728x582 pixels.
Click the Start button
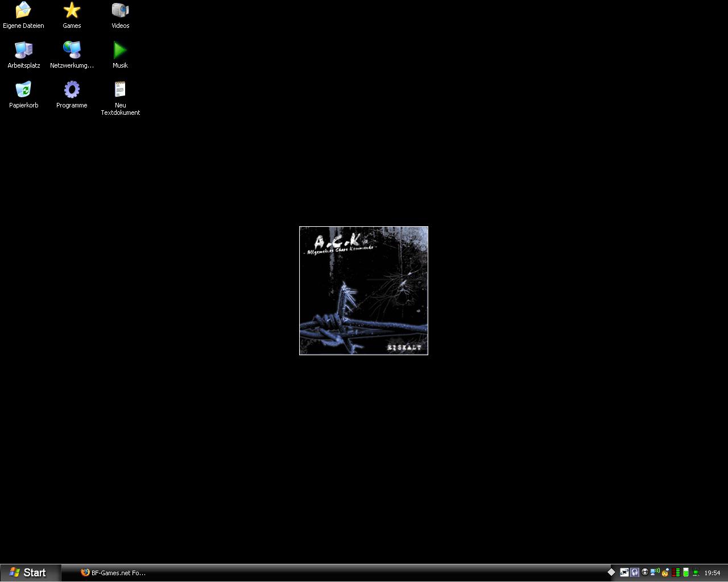[x=30, y=572]
